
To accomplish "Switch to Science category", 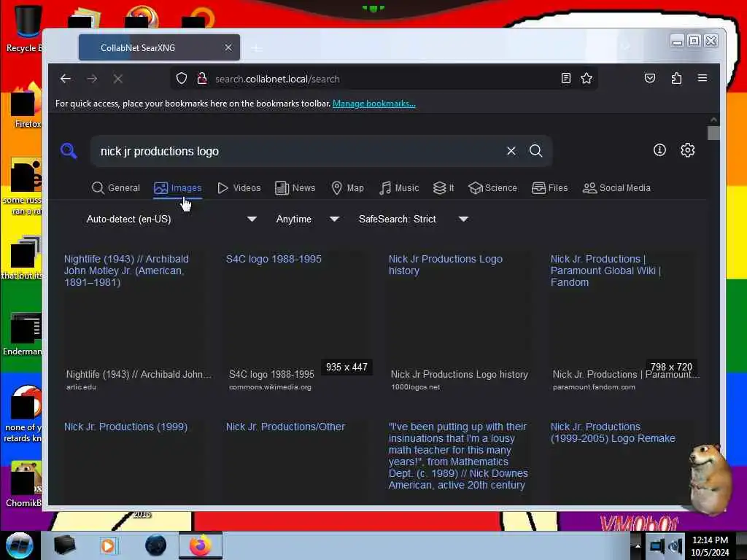I will (492, 188).
